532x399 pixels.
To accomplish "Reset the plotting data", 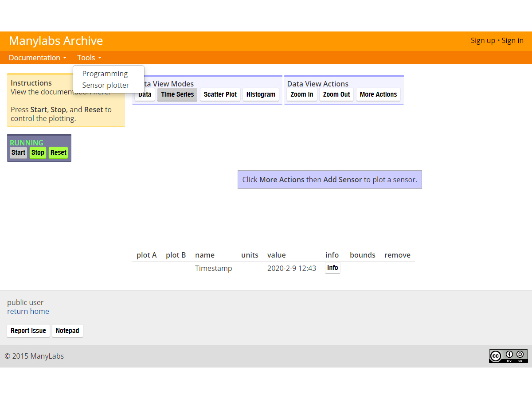I will pos(58,153).
